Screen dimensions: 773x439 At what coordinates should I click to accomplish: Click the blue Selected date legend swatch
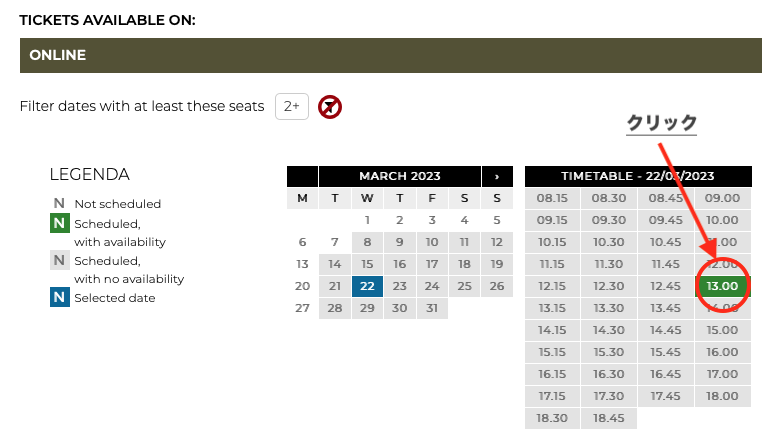[x=59, y=297]
